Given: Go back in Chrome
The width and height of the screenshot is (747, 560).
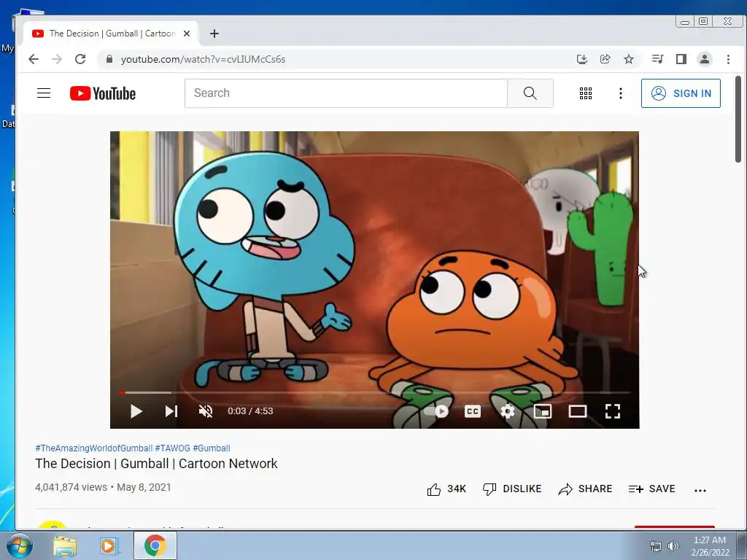Looking at the screenshot, I should click(34, 59).
